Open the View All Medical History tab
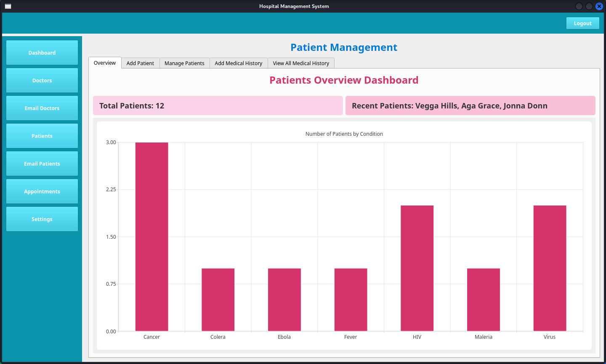This screenshot has width=606, height=364. (301, 63)
